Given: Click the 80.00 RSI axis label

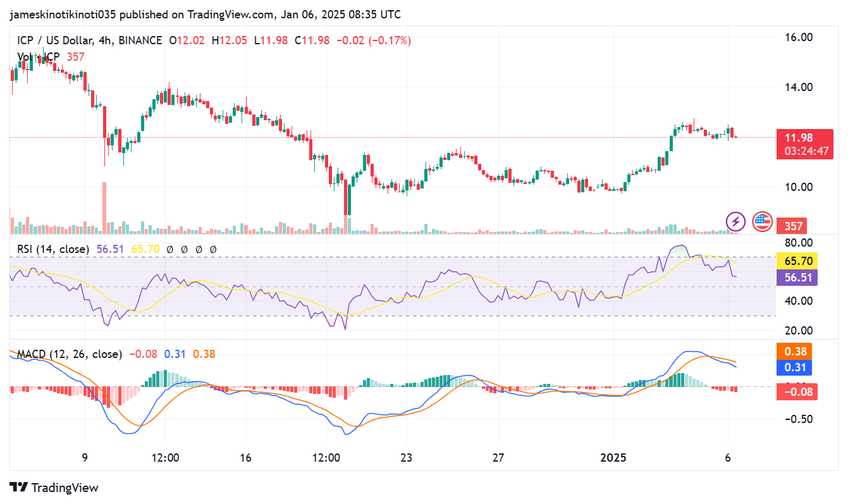Looking at the screenshot, I should coord(797,243).
